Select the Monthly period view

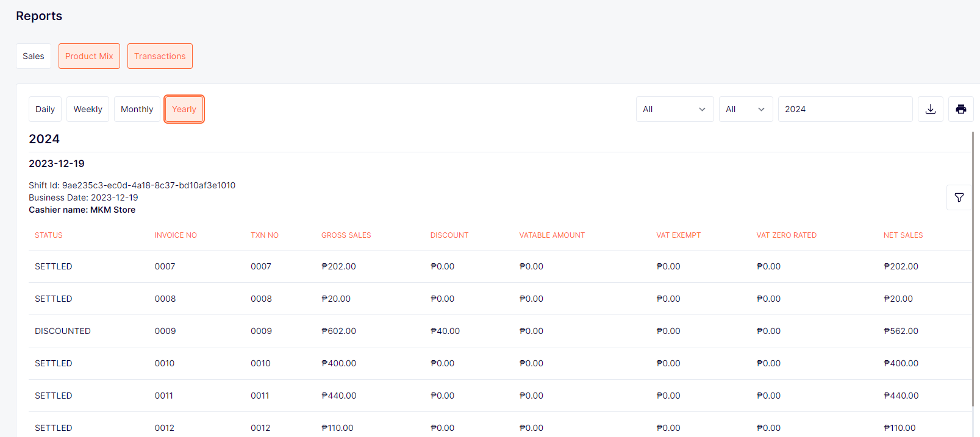tap(137, 109)
